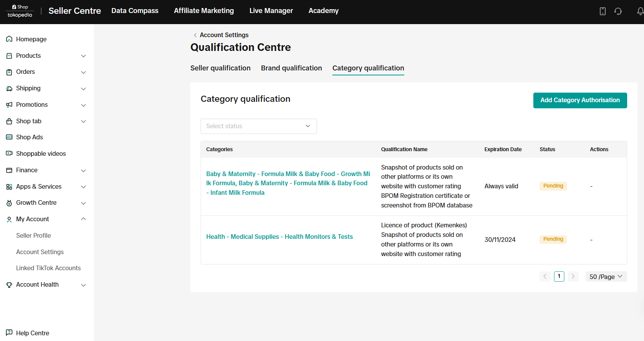Click the Shoppable videos icon
Screen dimensions: 644x341
click(x=9, y=153)
